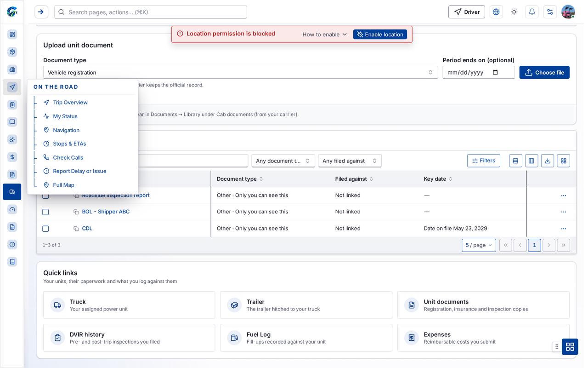Select the CDL row checkbox
This screenshot has height=368, width=588.
point(45,229)
